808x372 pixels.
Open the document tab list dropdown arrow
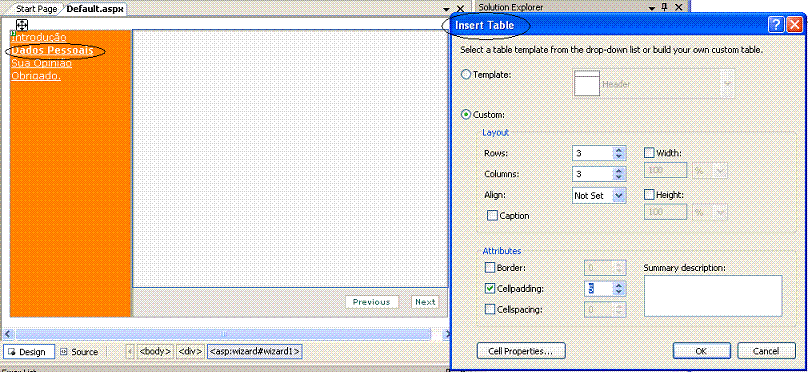(x=446, y=9)
